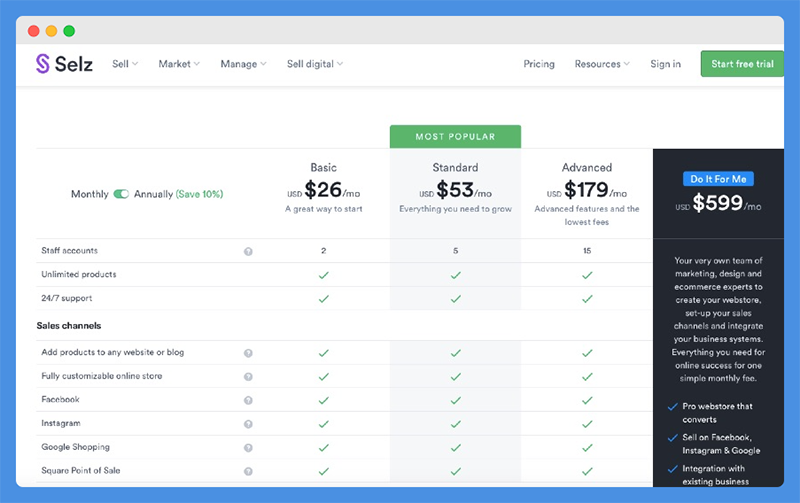800x503 pixels.
Task: Select Annually (Save 10%) label
Action: click(179, 194)
